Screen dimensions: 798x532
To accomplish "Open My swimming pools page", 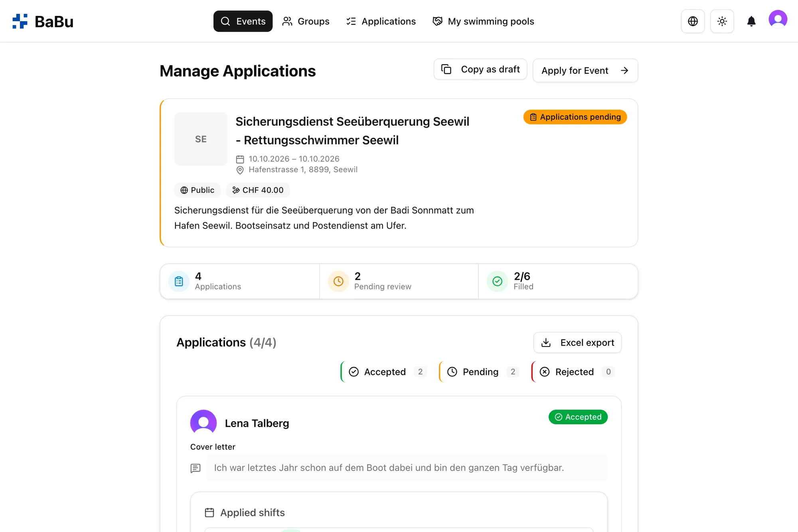I will click(x=483, y=21).
